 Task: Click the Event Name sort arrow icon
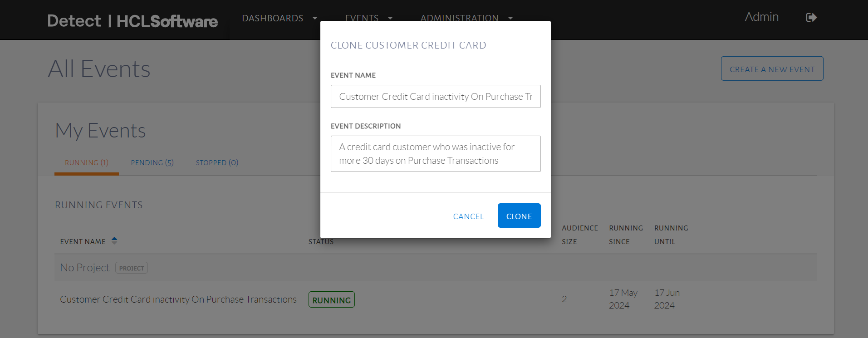click(114, 240)
